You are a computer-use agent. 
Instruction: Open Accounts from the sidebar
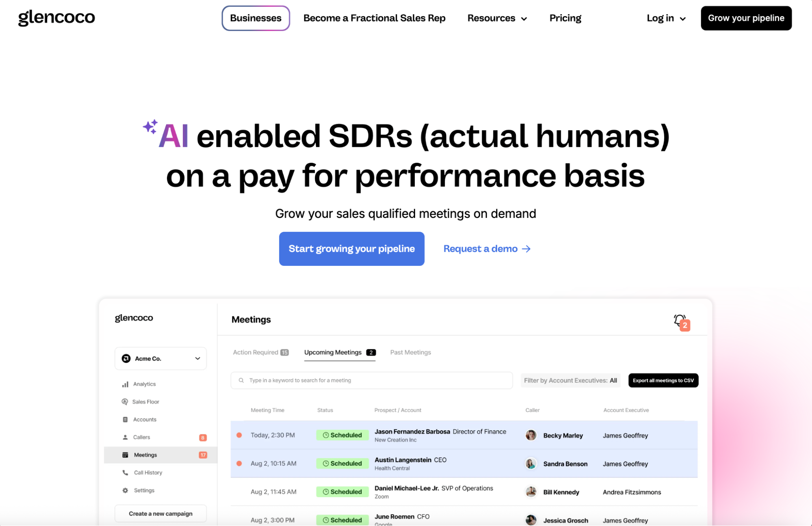click(x=144, y=419)
